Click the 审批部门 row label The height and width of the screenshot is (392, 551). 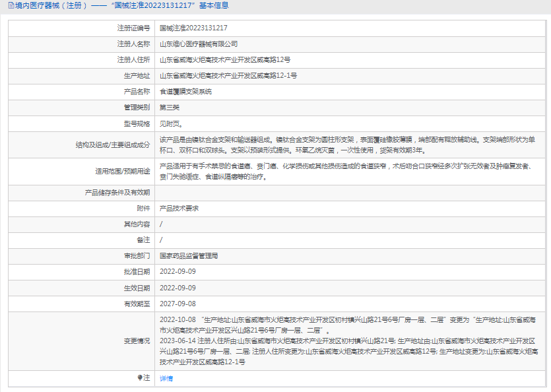[x=137, y=256]
